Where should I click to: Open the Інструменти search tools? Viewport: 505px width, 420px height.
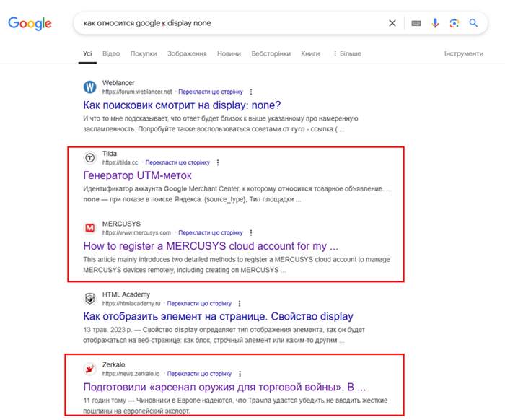(464, 53)
